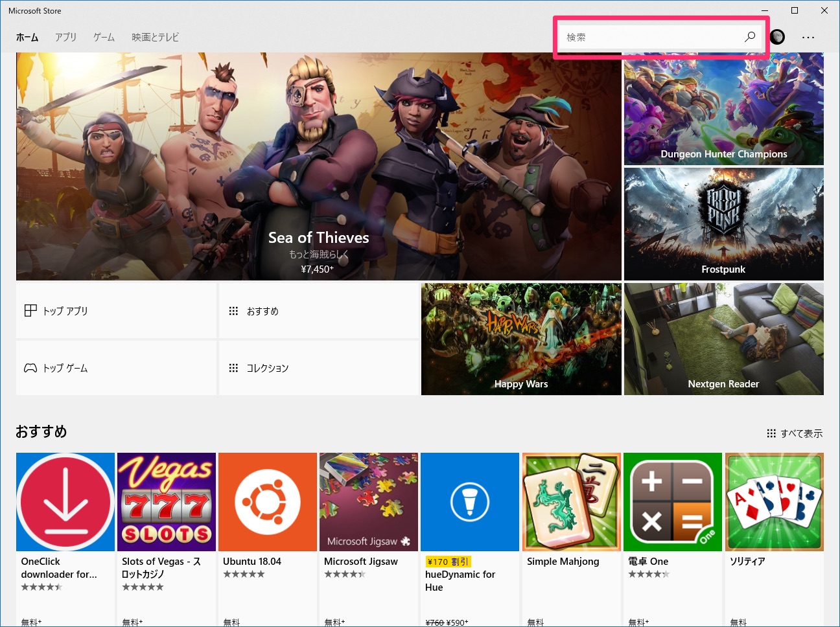The height and width of the screenshot is (627, 840).
Task: Open the Nextgen Reader tile
Action: pyautogui.click(x=724, y=339)
